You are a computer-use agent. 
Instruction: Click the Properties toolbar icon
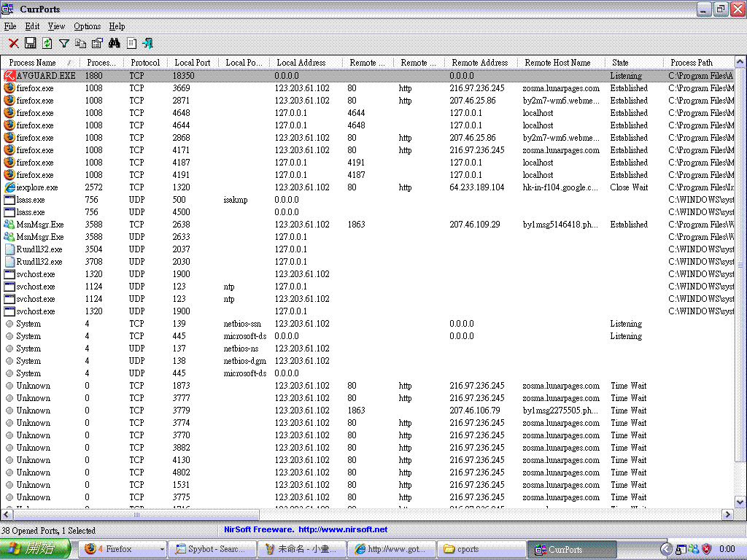97,44
